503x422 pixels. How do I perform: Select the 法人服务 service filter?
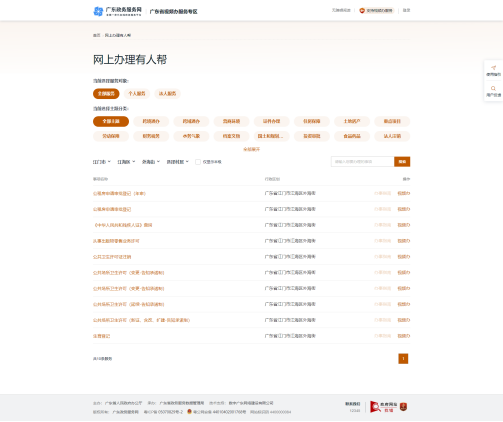point(167,94)
